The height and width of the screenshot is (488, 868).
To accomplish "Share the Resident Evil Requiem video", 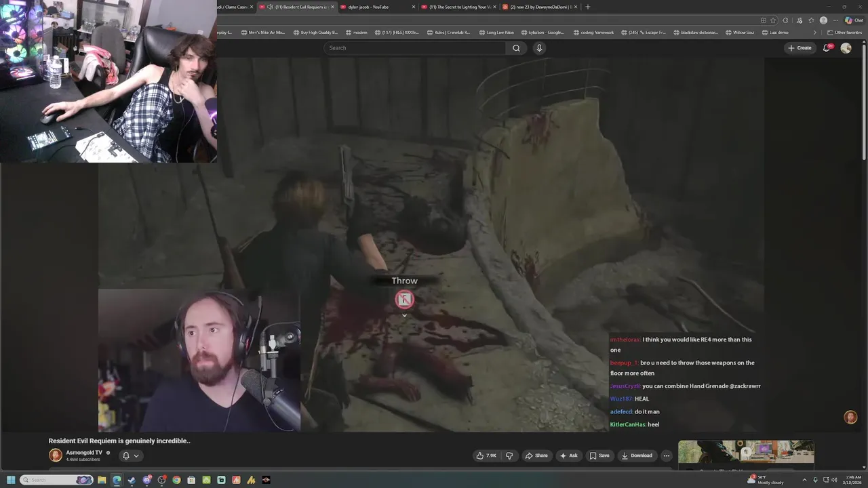I will (x=536, y=455).
